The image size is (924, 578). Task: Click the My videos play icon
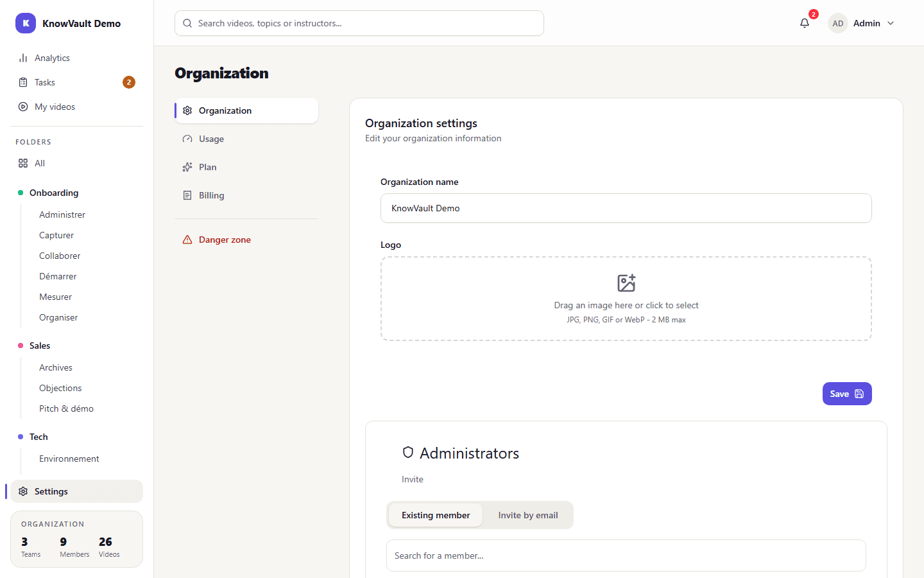[23, 107]
